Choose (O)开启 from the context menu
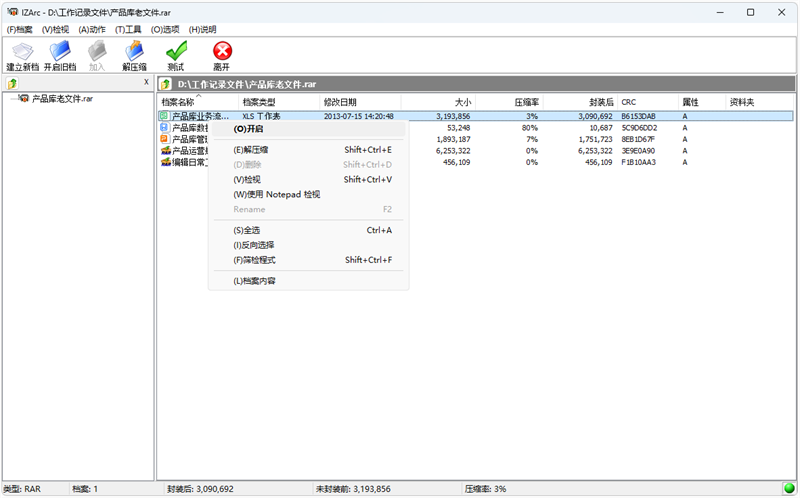The image size is (800, 498). tap(248, 129)
